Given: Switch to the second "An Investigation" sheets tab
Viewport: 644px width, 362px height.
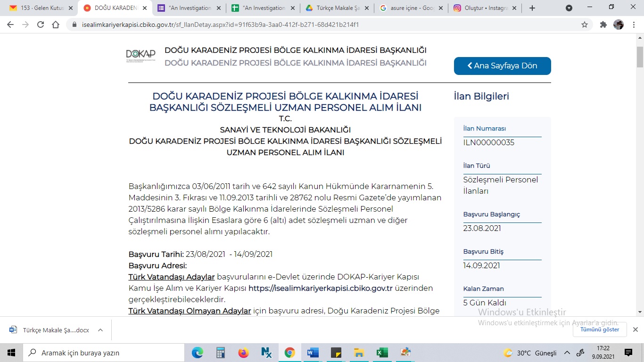Looking at the screenshot, I should (262, 8).
